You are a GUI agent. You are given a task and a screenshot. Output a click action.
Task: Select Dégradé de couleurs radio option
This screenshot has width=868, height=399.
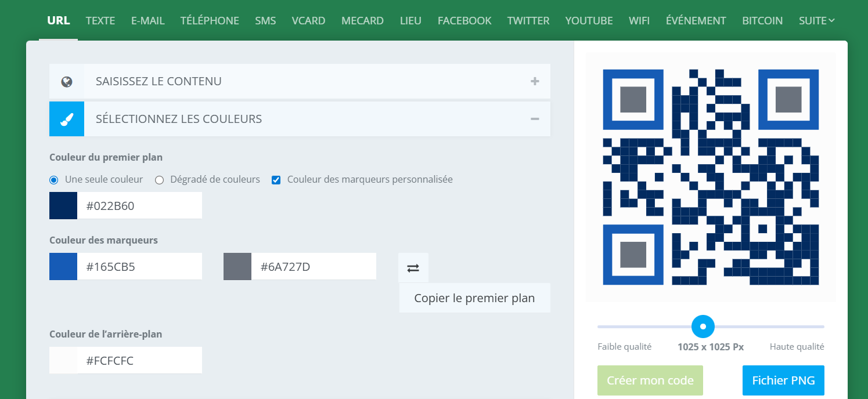159,180
